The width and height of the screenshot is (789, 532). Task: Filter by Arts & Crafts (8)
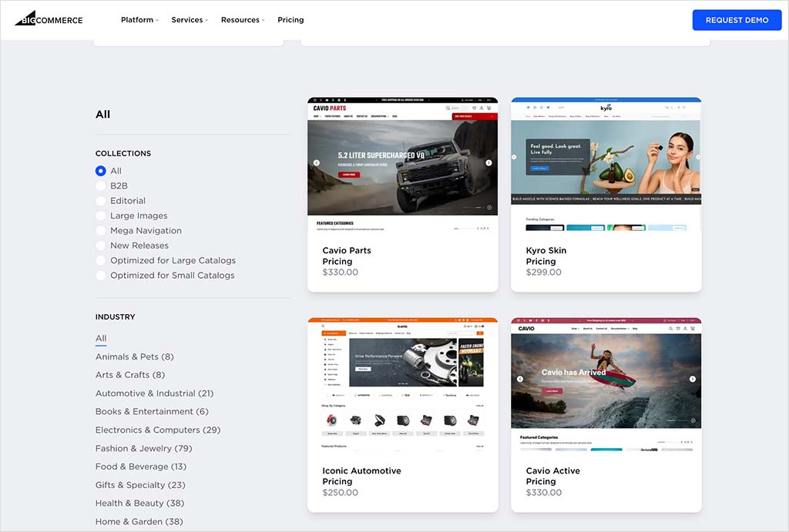(x=129, y=375)
